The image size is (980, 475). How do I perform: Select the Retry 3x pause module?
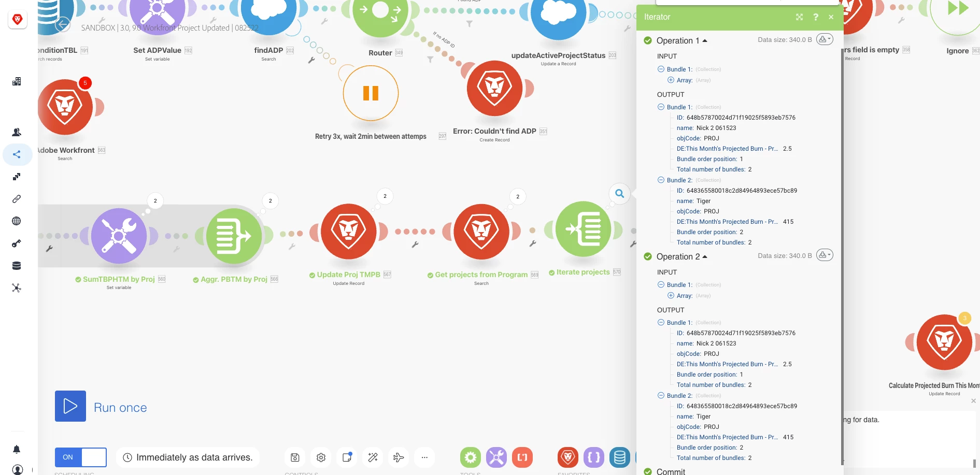(371, 93)
